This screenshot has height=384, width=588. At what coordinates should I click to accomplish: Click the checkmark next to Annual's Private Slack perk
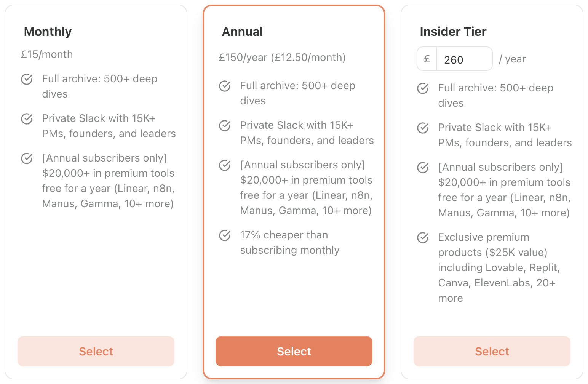click(225, 126)
